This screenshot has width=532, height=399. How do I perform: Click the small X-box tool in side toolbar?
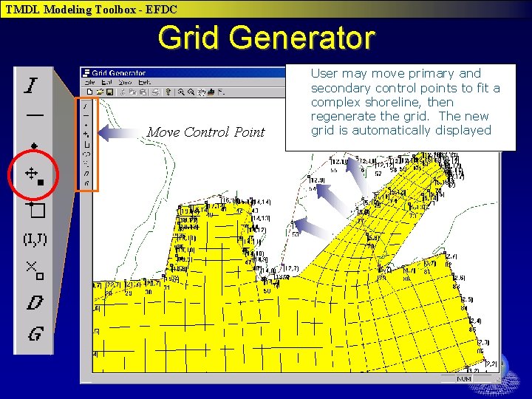tap(86, 164)
